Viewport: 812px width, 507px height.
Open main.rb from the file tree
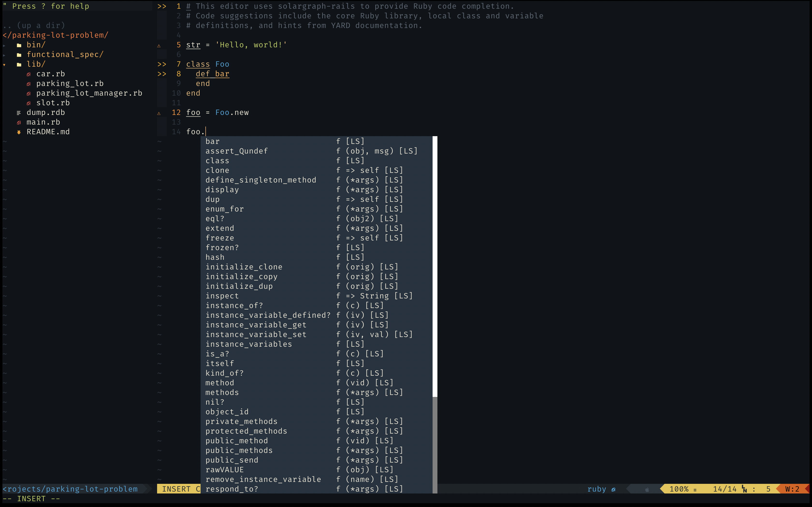[x=43, y=122]
